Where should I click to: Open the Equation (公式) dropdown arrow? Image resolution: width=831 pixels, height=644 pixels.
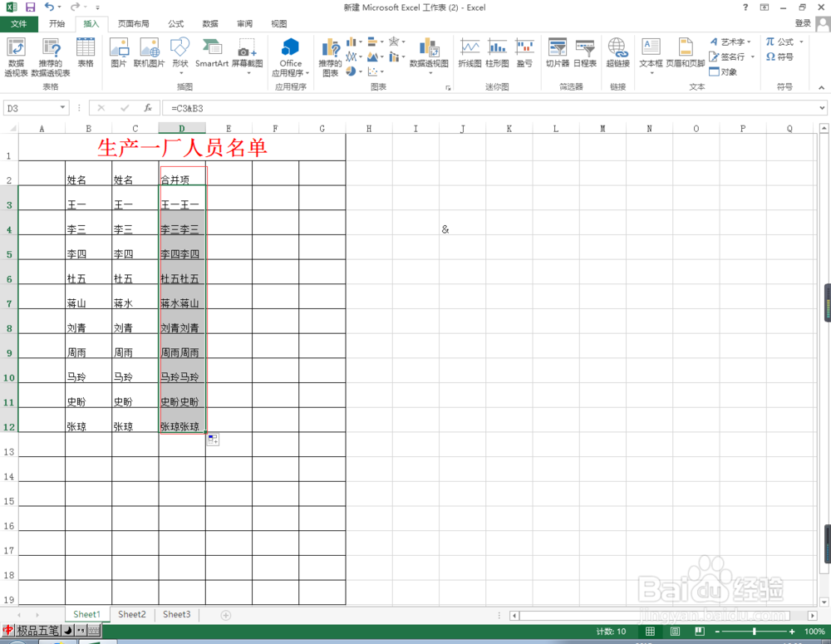click(801, 42)
